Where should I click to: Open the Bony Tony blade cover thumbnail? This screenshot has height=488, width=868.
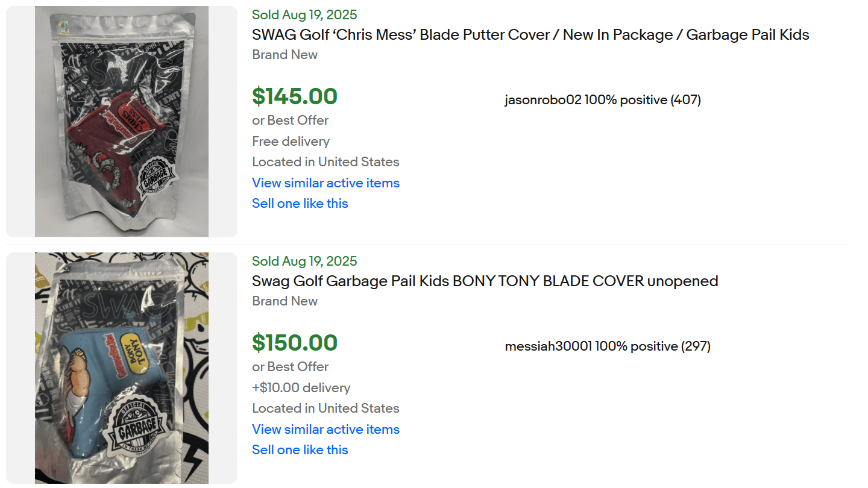pos(122,368)
